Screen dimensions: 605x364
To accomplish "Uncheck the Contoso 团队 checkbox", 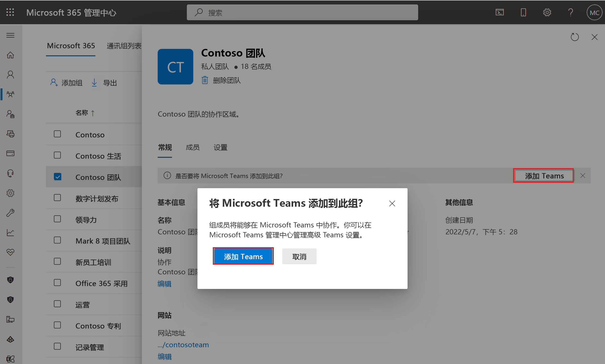I will (57, 177).
